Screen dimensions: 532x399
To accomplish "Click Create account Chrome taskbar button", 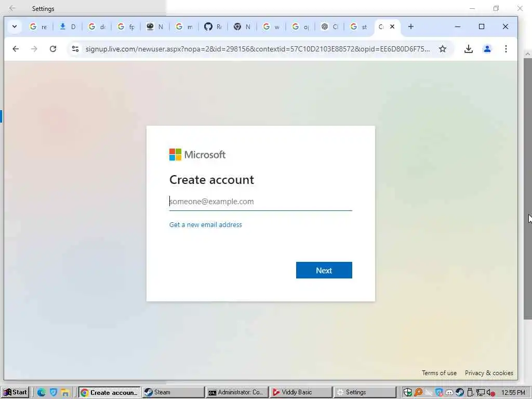I will pos(109,392).
